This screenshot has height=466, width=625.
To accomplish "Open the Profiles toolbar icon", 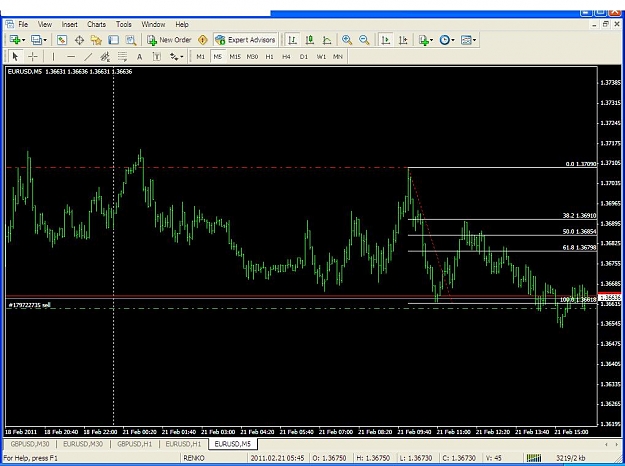I will tap(36, 40).
